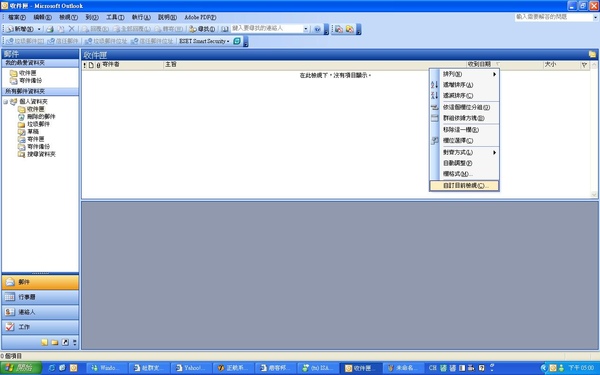Click the Folder List icon at navigation pane bottom
The height and width of the screenshot is (375, 600).
pyautogui.click(x=55, y=342)
